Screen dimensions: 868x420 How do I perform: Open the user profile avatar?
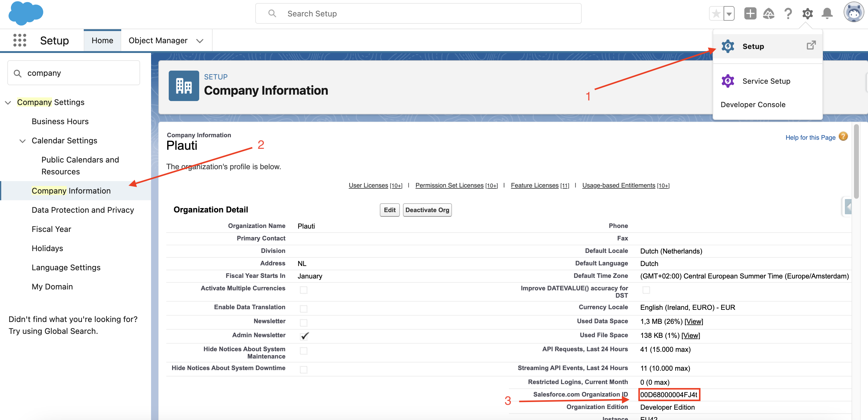pos(853,12)
